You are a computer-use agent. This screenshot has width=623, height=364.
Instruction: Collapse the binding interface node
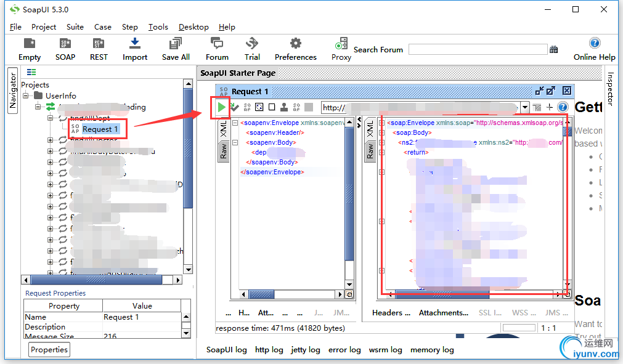(38, 107)
